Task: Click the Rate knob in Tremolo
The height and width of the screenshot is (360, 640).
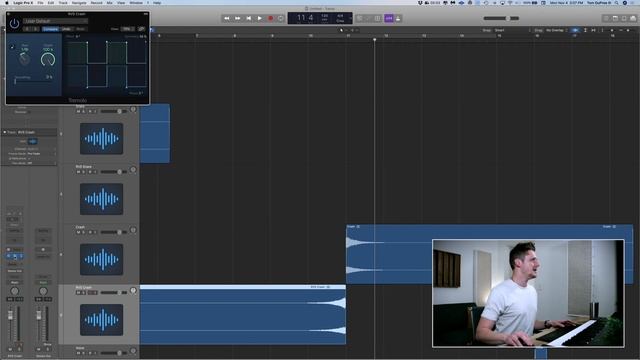Action: tap(24, 60)
